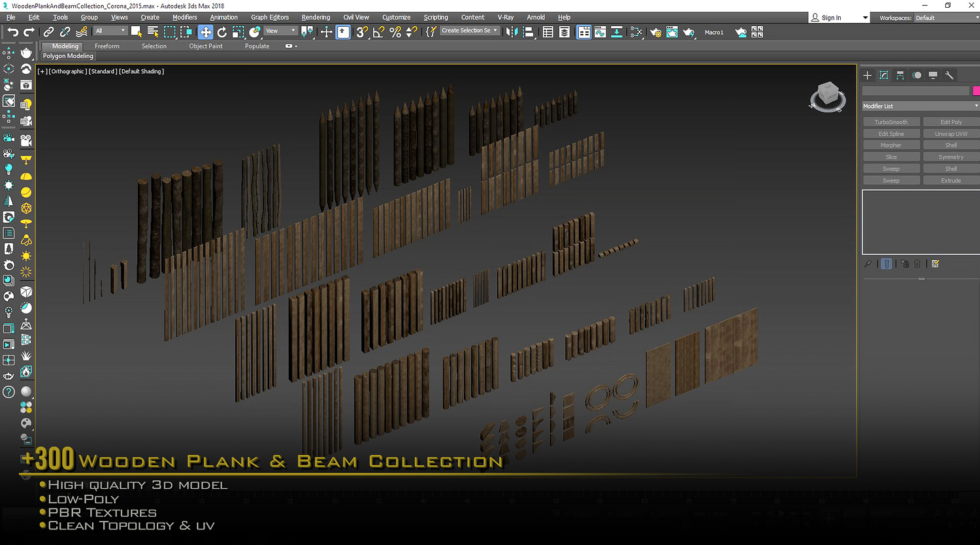The height and width of the screenshot is (545, 980).
Task: Toggle the modeling Ribbon display
Action: click(x=584, y=32)
